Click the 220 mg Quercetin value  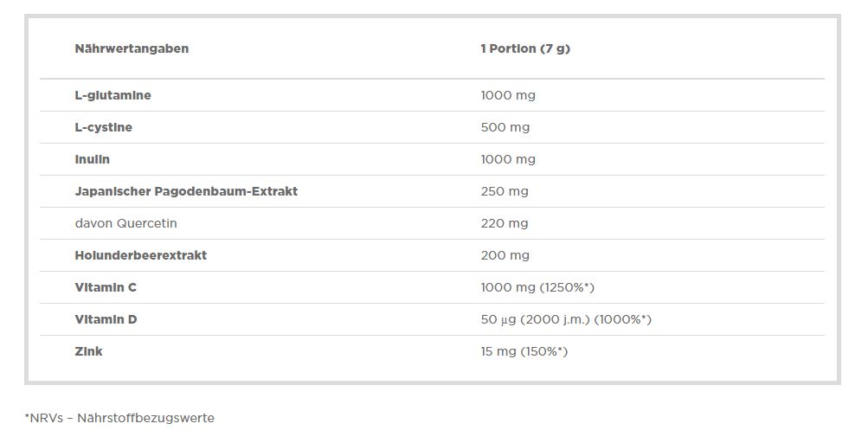505,224
